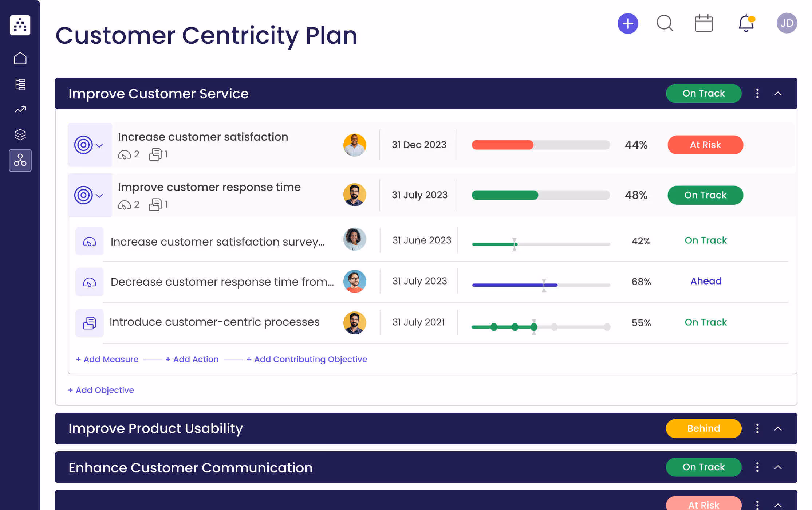Image resolution: width=812 pixels, height=510 pixels.
Task: Click the Add Measure link
Action: pyautogui.click(x=107, y=359)
